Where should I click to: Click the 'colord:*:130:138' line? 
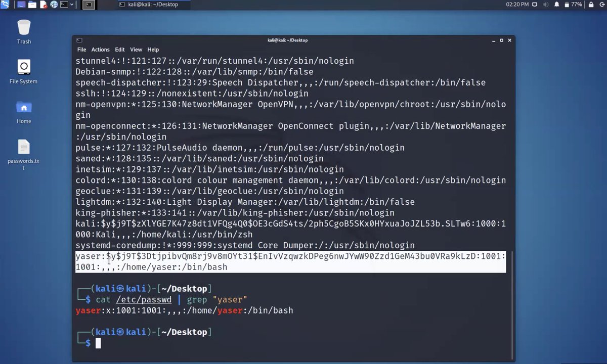click(290, 180)
